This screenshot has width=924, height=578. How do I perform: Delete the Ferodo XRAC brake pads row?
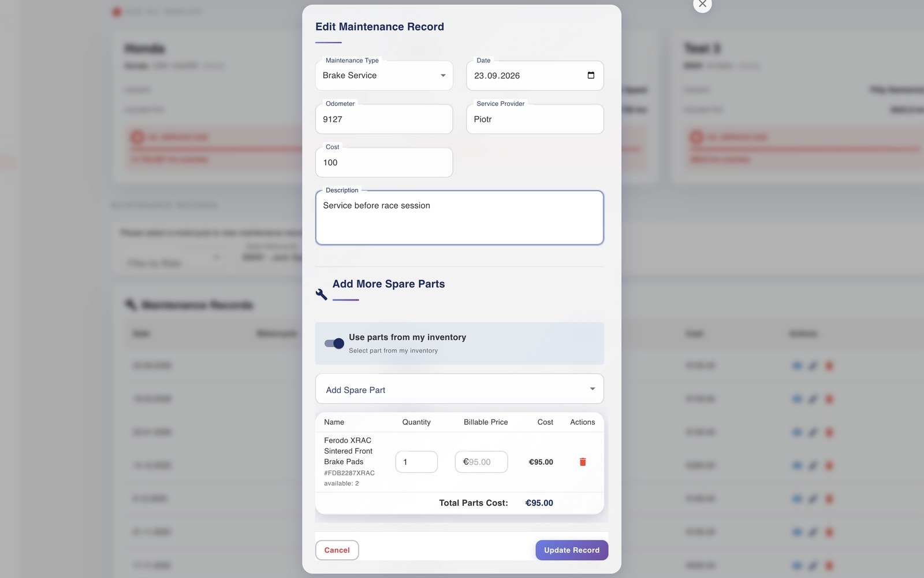coord(582,462)
